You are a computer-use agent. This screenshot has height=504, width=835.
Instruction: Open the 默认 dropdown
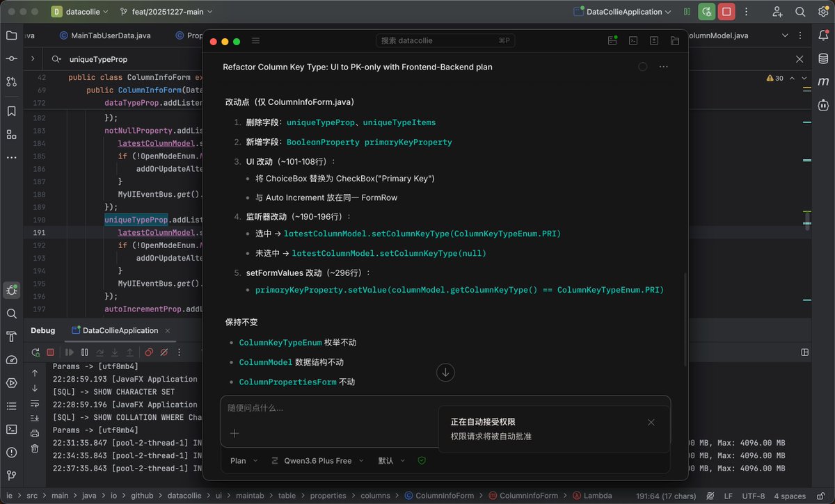(x=391, y=460)
